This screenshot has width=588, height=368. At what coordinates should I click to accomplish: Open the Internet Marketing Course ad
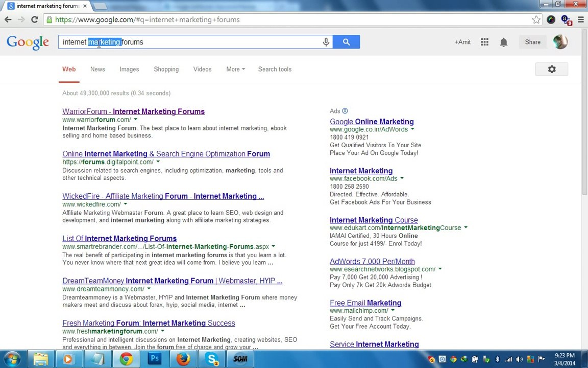point(374,220)
